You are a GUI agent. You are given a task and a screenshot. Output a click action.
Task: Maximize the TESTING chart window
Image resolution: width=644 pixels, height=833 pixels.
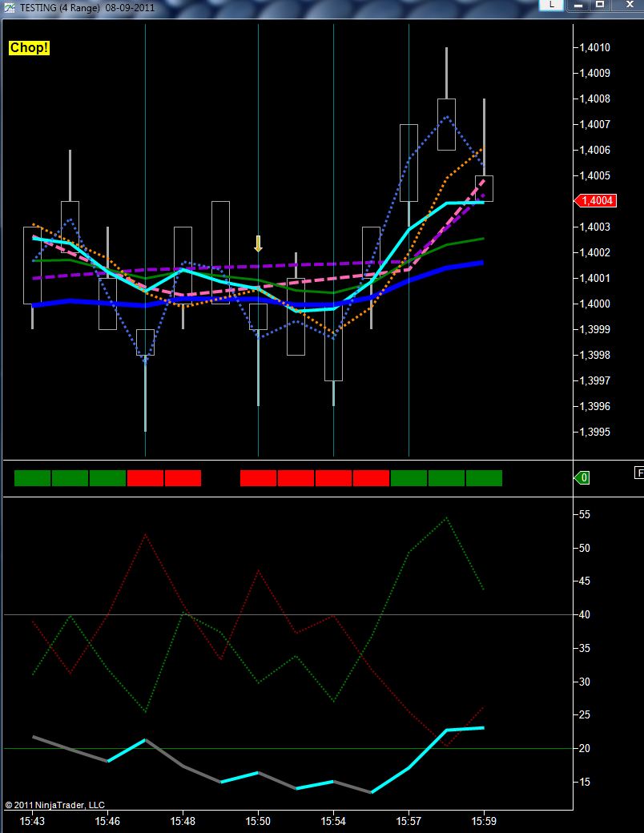click(600, 5)
